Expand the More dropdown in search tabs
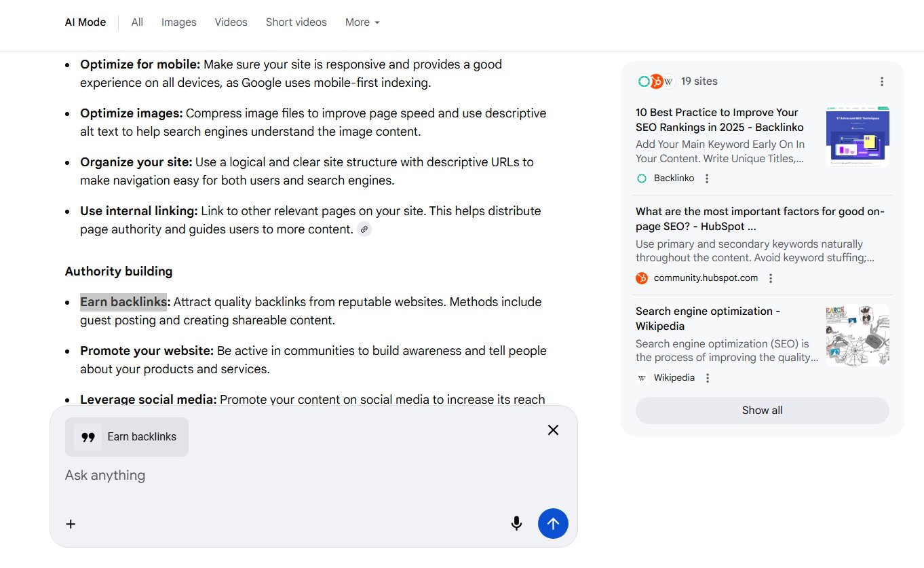 pyautogui.click(x=362, y=22)
